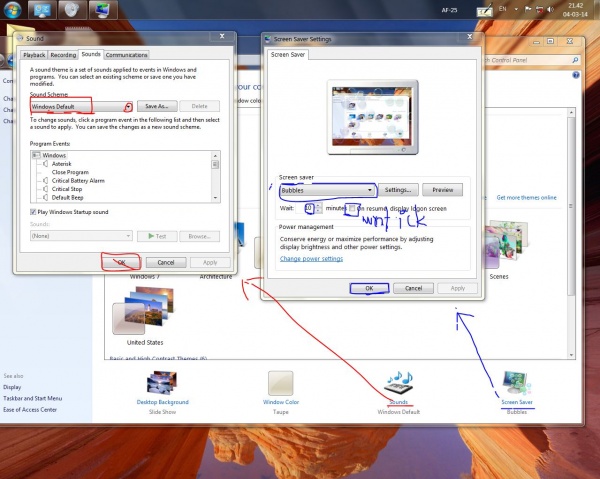The image size is (600, 479).
Task: Click the Desktop Background link label
Action: pyautogui.click(x=162, y=402)
